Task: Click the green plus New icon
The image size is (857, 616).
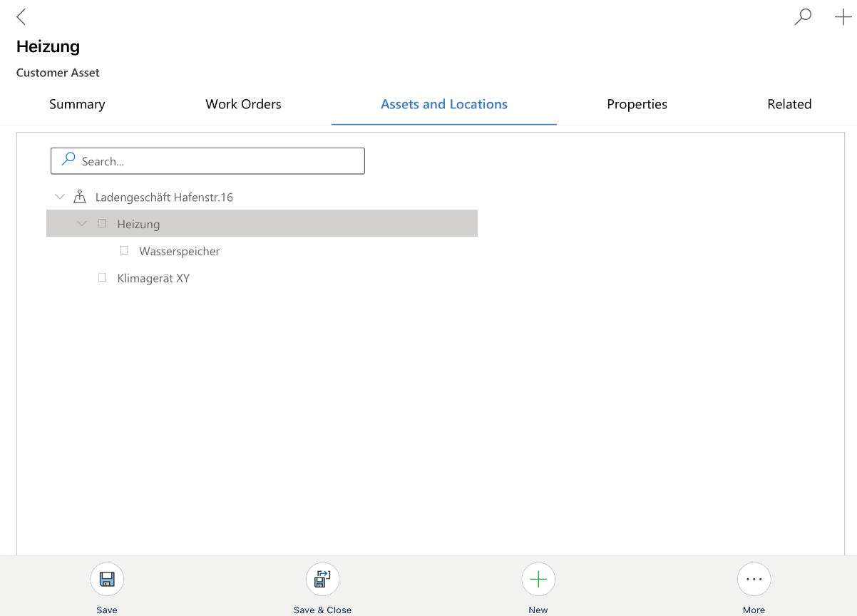Action: tap(538, 579)
